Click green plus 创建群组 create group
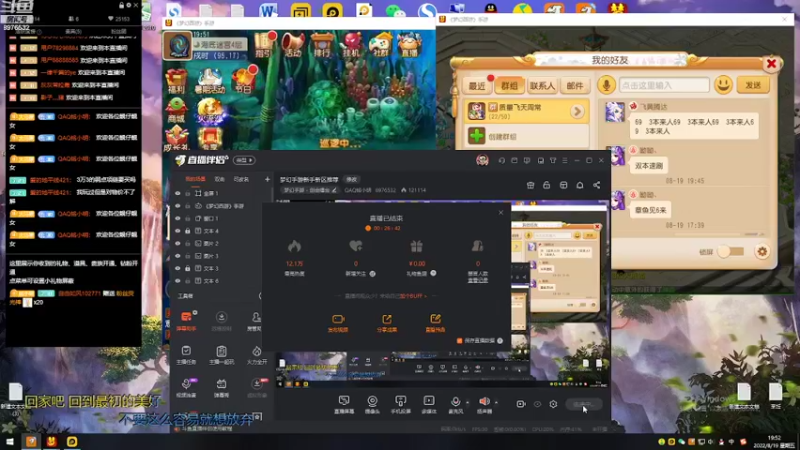 pyautogui.click(x=477, y=136)
